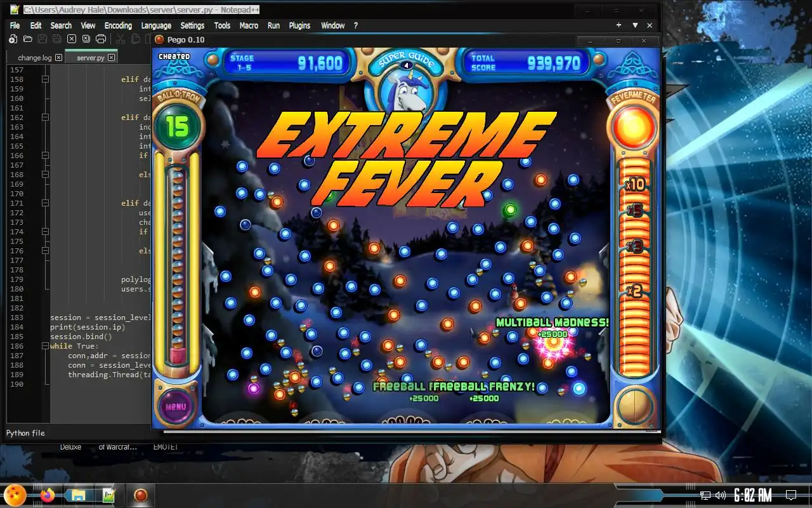Screen dimensions: 812x508
Task: Click the Fevermeter x10 multiplier bar
Action: [634, 184]
